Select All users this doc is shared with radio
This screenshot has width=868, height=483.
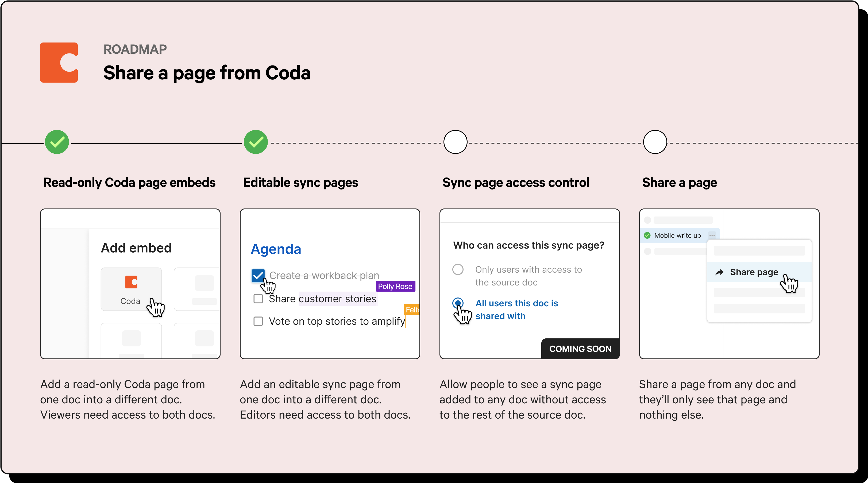(x=458, y=303)
